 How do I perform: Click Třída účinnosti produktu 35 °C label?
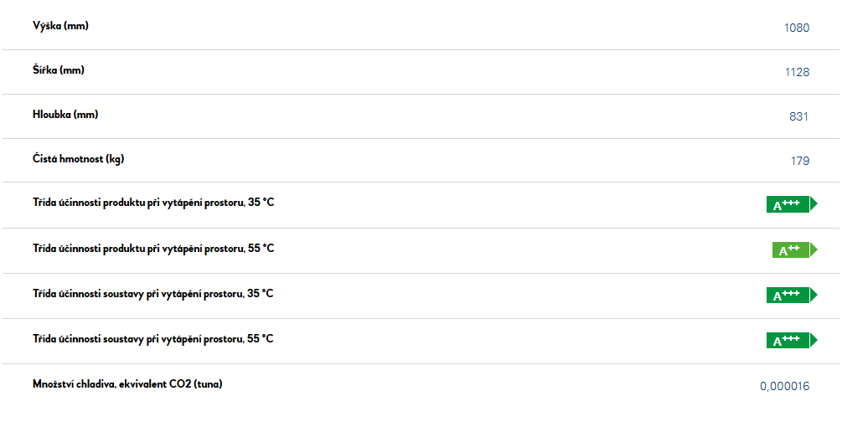tap(153, 203)
